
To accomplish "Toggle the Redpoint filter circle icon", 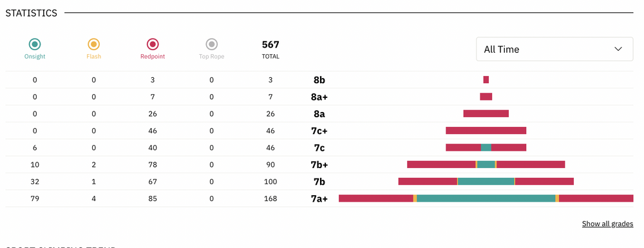I will point(153,44).
